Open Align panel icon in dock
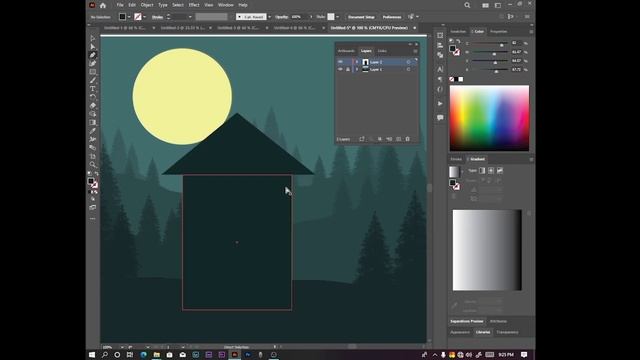 (x=440, y=45)
